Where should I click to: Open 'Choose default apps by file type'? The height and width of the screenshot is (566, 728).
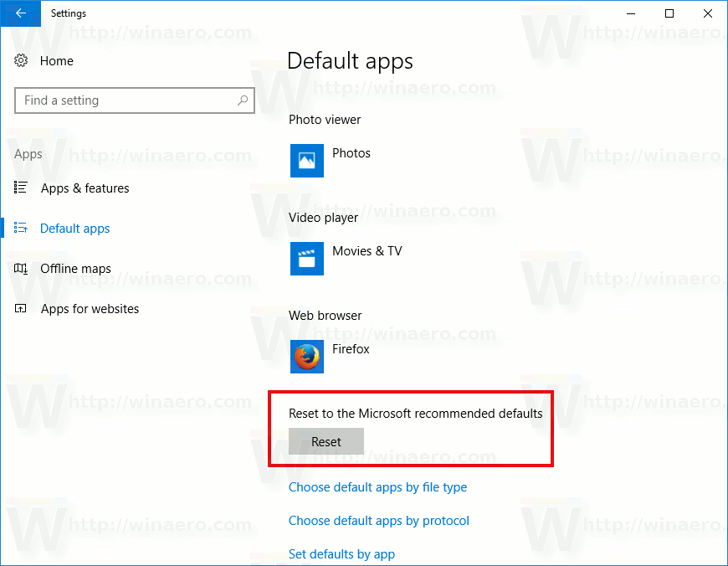(x=377, y=486)
